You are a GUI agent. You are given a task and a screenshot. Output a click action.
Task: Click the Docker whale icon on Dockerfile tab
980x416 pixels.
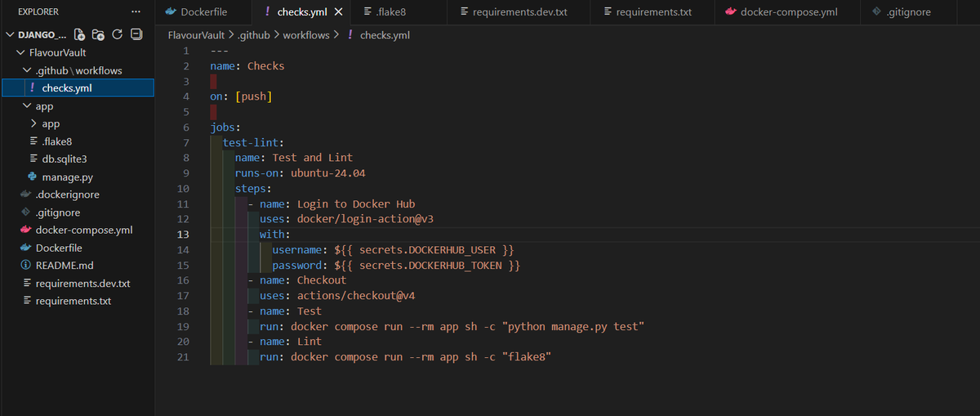click(171, 12)
